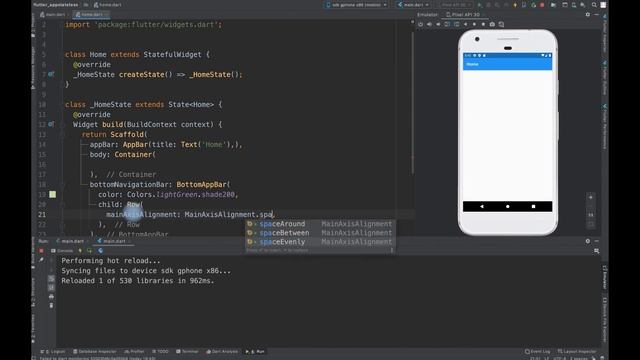Toggle soft-wrap icon in console gutter
The image size is (640, 360).
point(51,278)
